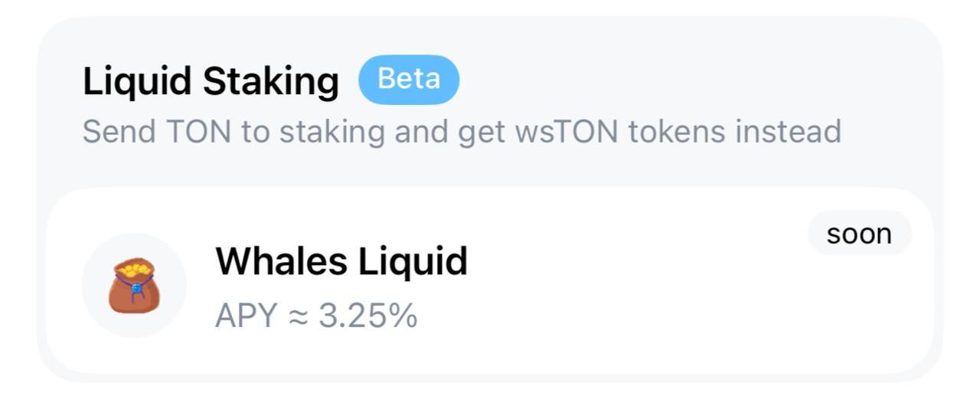Tap the approximately-equal sign in the APY line
980x403 pixels.
pos(298,317)
